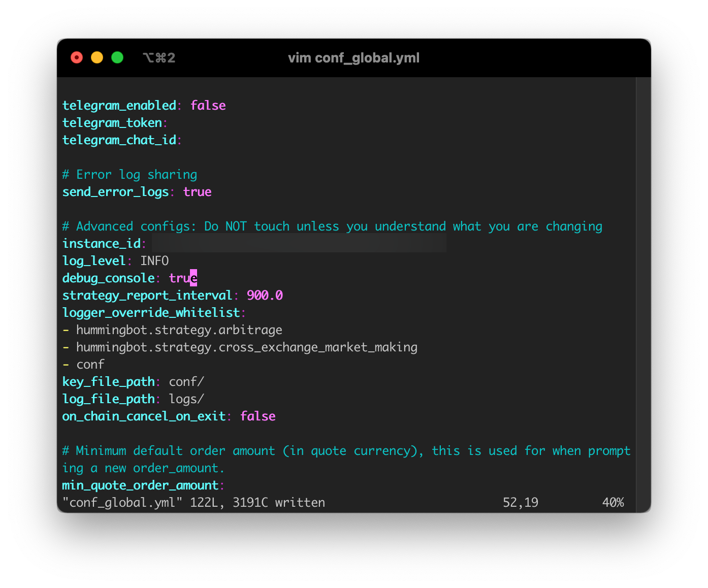Click the green maximize window button
The height and width of the screenshot is (588, 708).
[117, 58]
